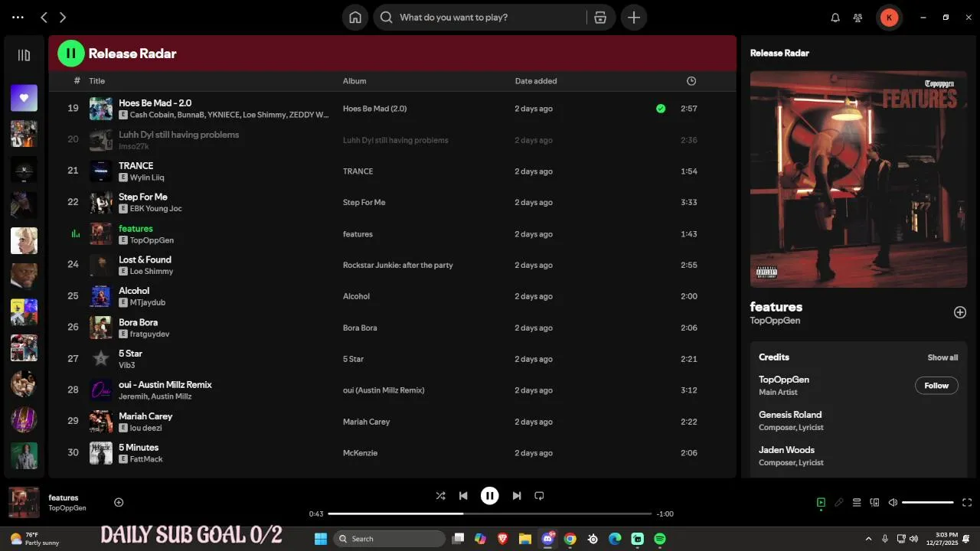Image resolution: width=980 pixels, height=551 pixels.
Task: Open the profile menu with letter K
Action: point(889,18)
